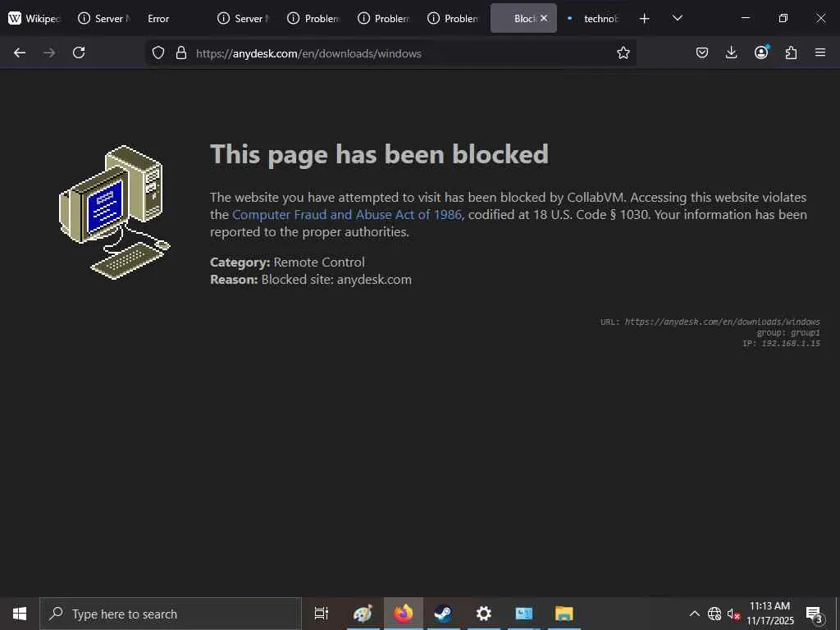Go back to the previous page
The image size is (840, 630).
20,52
